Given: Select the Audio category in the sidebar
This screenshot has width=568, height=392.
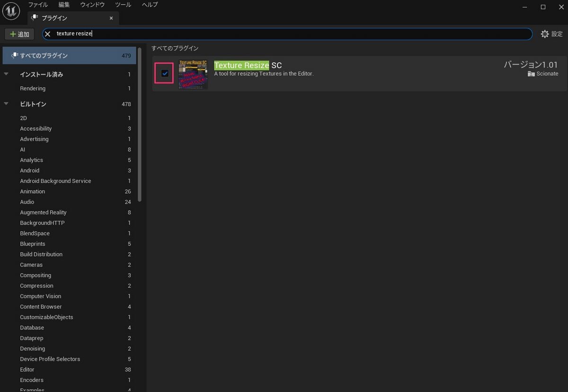Looking at the screenshot, I should (27, 202).
